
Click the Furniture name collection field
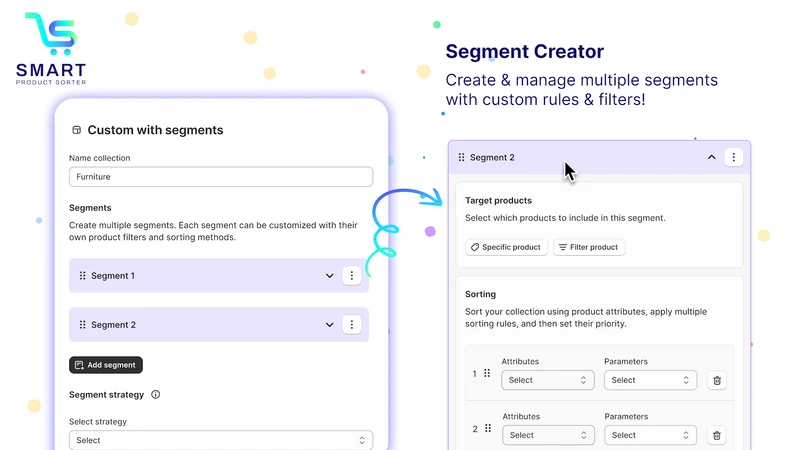pos(221,177)
